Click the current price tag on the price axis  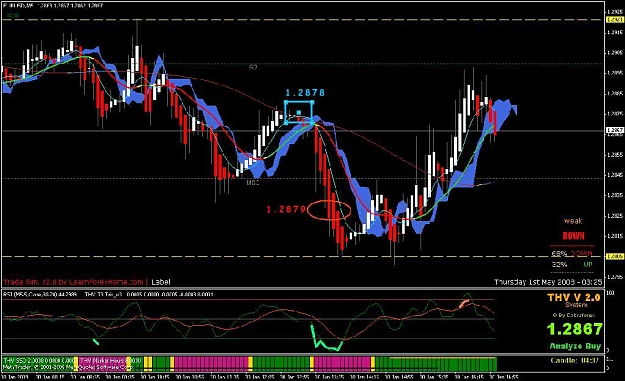pos(615,130)
